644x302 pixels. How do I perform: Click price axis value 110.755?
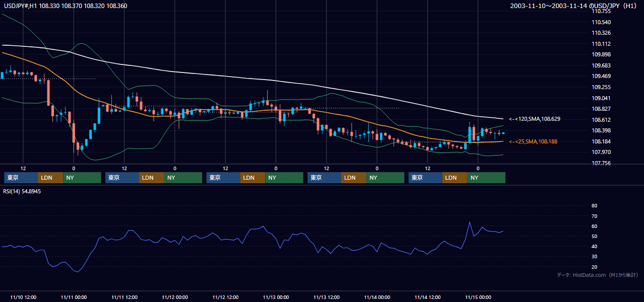601,11
